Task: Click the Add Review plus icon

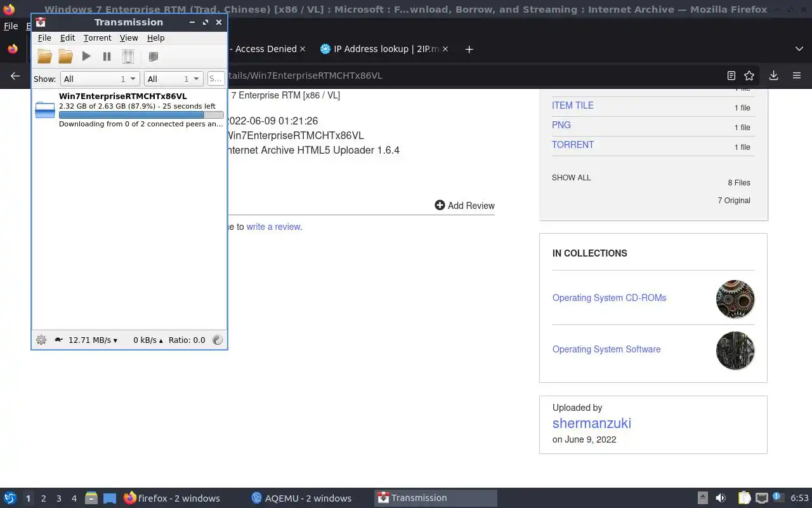Action: [x=440, y=205]
